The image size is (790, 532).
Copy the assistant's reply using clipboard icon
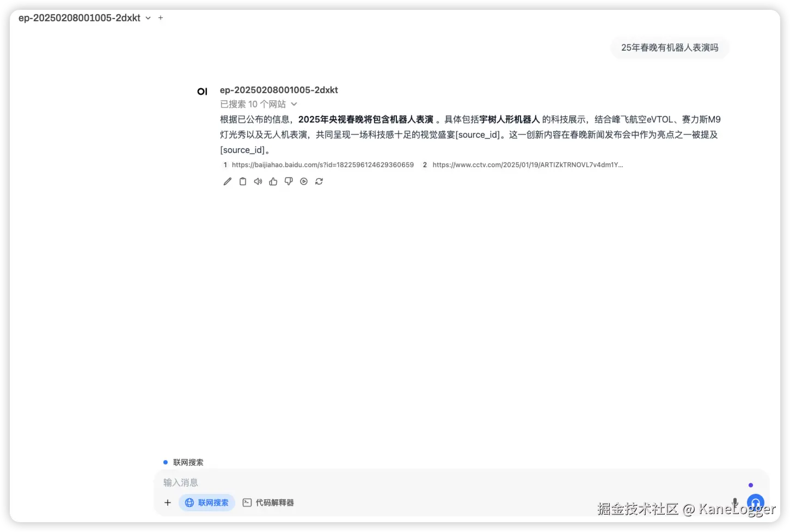click(242, 181)
